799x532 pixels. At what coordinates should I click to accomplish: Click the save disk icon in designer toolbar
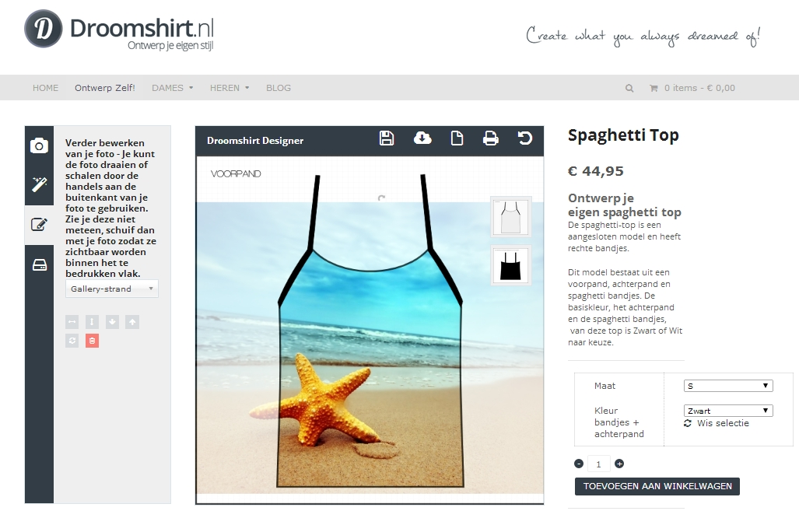coord(386,138)
